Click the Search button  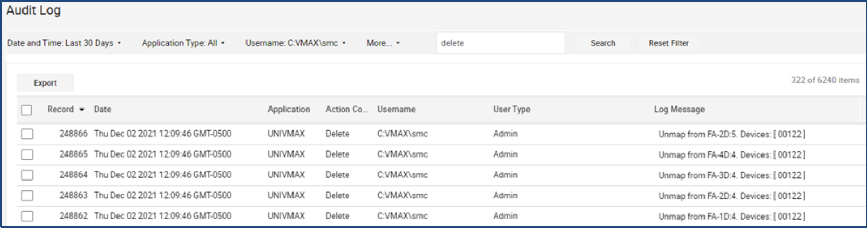[x=603, y=43]
